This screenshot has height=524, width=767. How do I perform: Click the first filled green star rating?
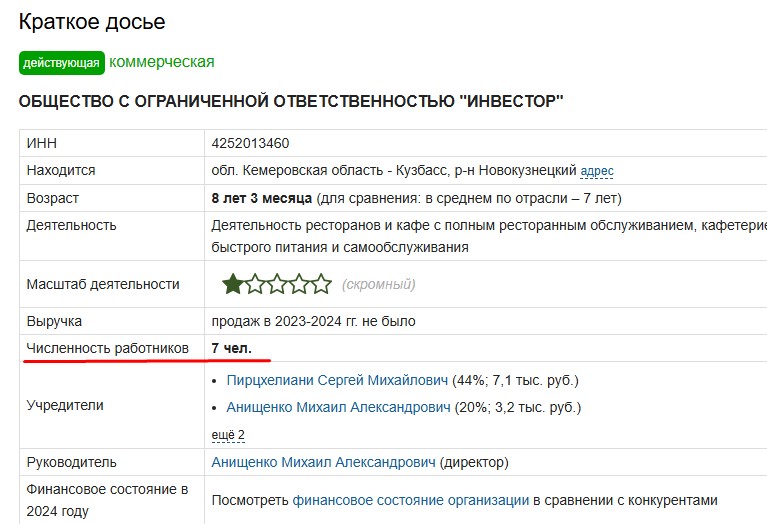pos(233,285)
